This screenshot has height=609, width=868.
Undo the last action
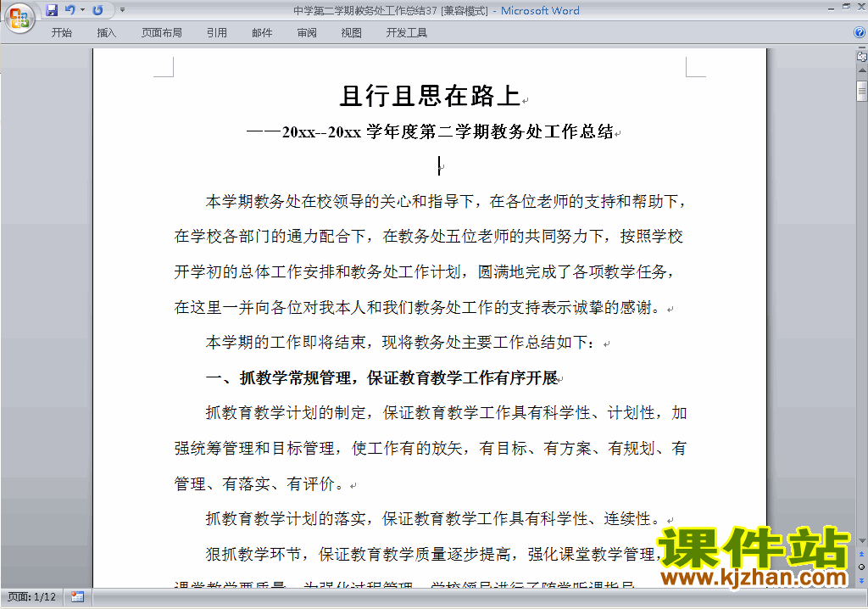coord(70,10)
